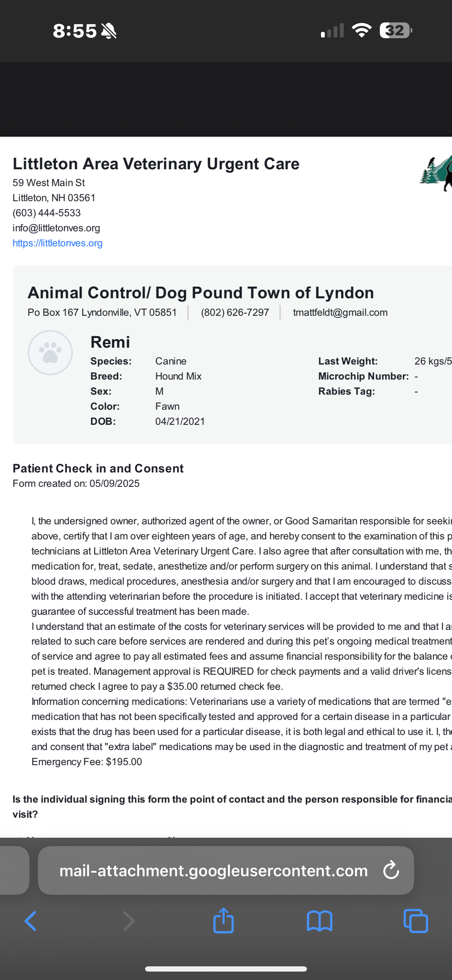Tap the silent mode bell icon
Image resolution: width=452 pixels, height=980 pixels.
[x=109, y=31]
